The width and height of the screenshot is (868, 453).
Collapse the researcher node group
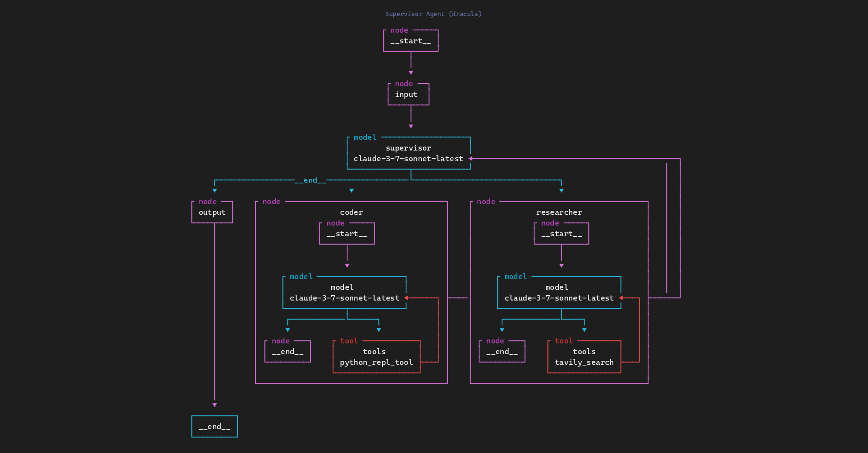[559, 212]
